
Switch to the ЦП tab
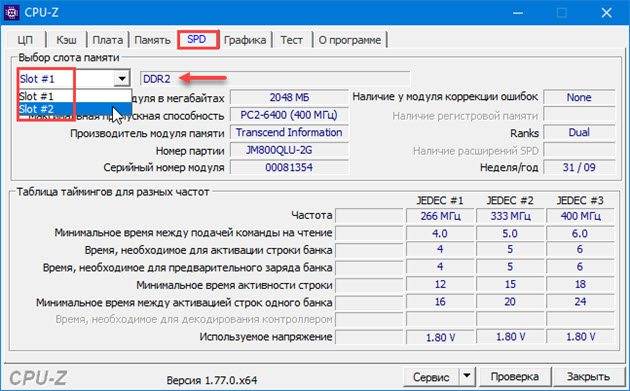(25, 40)
